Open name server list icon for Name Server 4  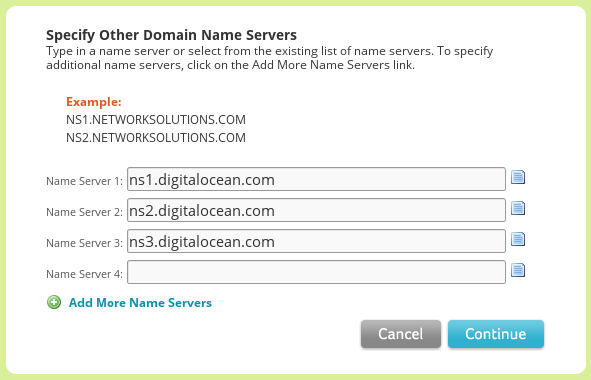(518, 270)
